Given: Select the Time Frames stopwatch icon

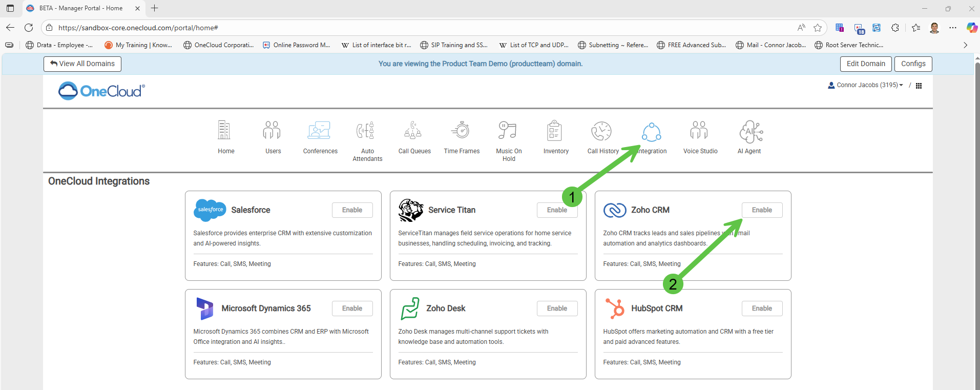Looking at the screenshot, I should click(462, 131).
